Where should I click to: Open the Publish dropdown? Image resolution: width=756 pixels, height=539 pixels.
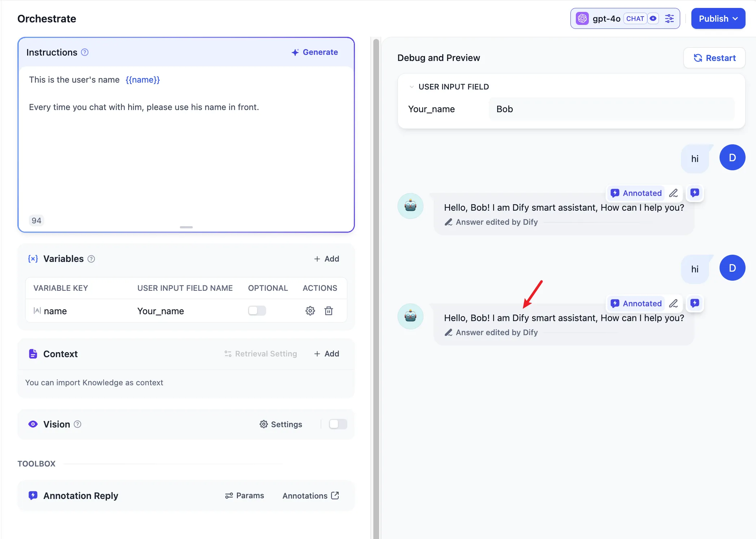718,19
